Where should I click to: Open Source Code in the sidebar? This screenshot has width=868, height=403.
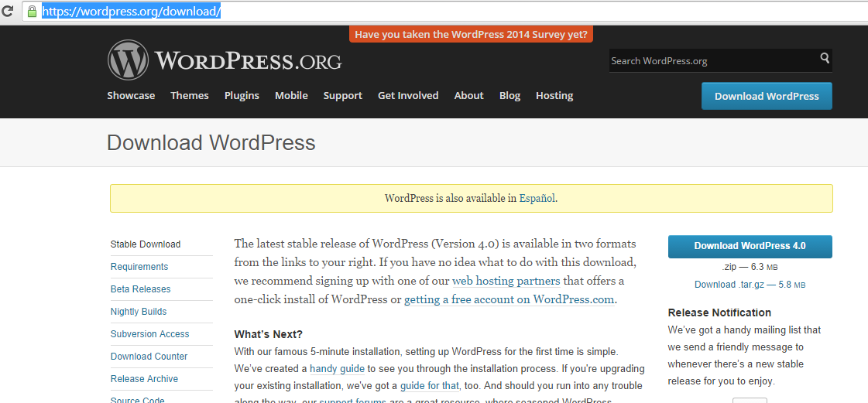pos(138,400)
